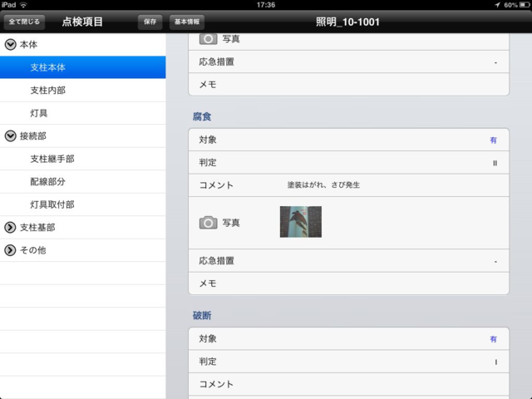
Task: Open the corrosion photo thumbnail
Action: click(300, 222)
